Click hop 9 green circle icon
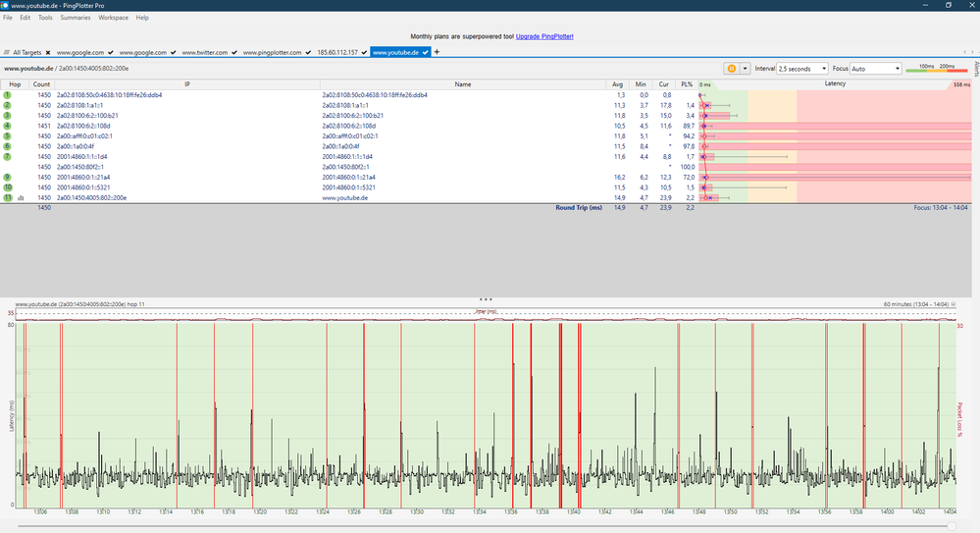 point(8,177)
